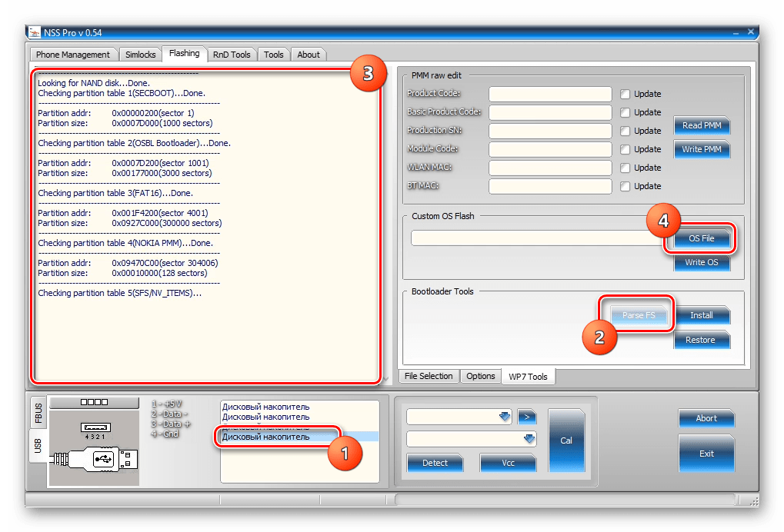Select the first Дисковый накопитель entry
Screen dimensions: 784x532
[x=266, y=407]
